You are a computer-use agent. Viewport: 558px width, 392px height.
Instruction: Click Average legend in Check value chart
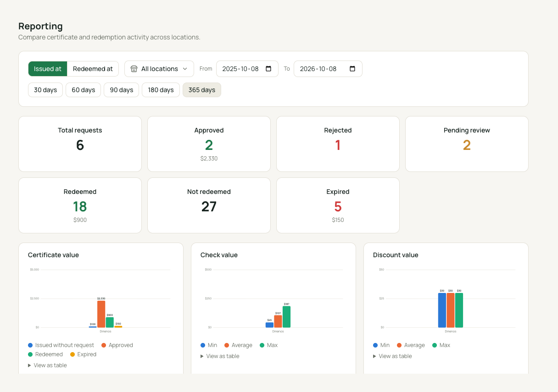point(238,345)
